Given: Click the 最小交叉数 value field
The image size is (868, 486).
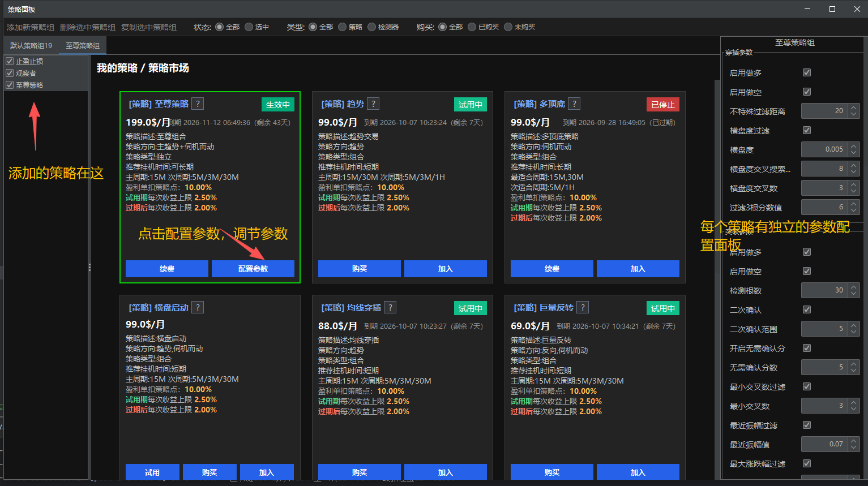Looking at the screenshot, I should click(825, 406).
